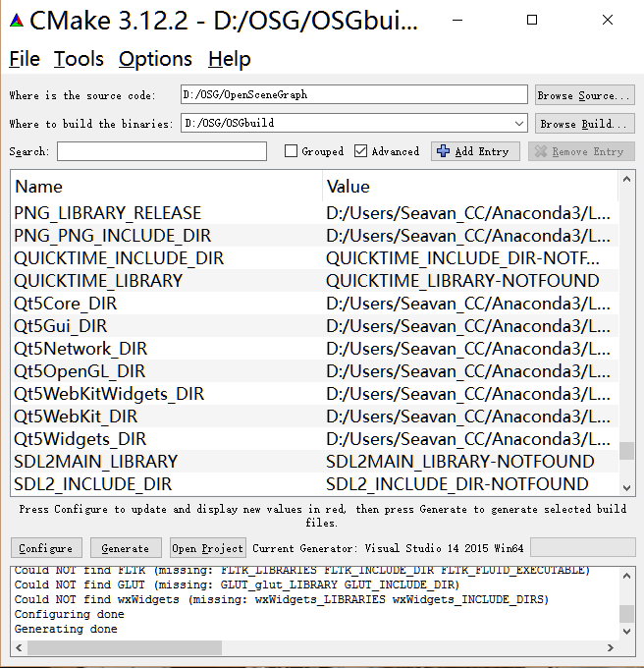Click the CMake logo icon in title bar
The height and width of the screenshot is (668, 644).
point(17,20)
